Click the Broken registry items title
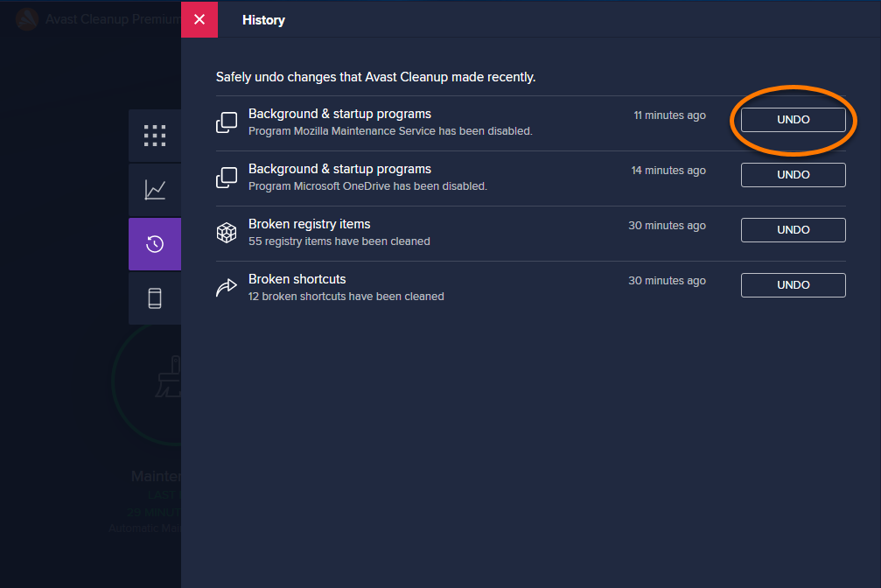 [x=309, y=224]
